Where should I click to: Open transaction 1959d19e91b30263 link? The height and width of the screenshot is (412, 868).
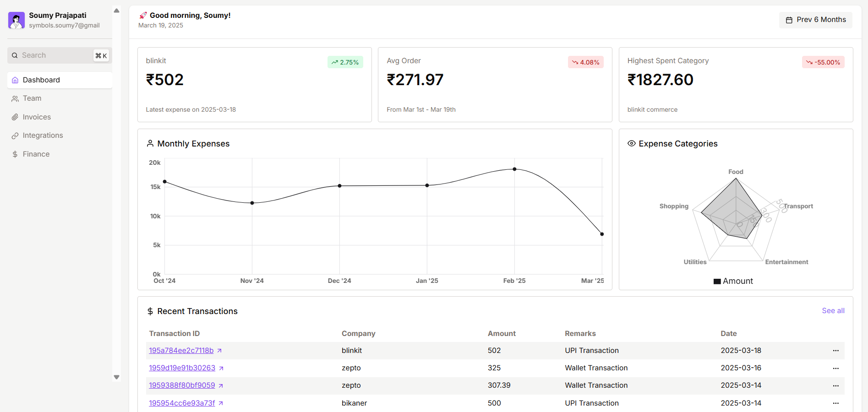point(182,368)
